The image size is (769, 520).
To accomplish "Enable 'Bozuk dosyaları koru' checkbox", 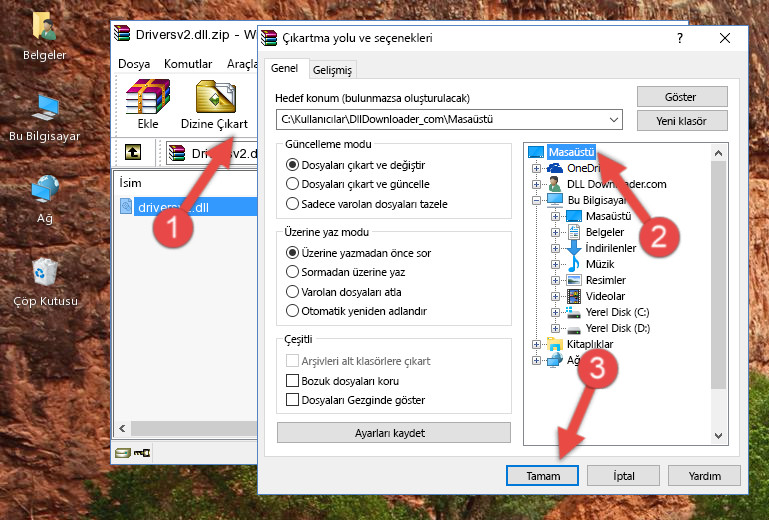I will (292, 381).
